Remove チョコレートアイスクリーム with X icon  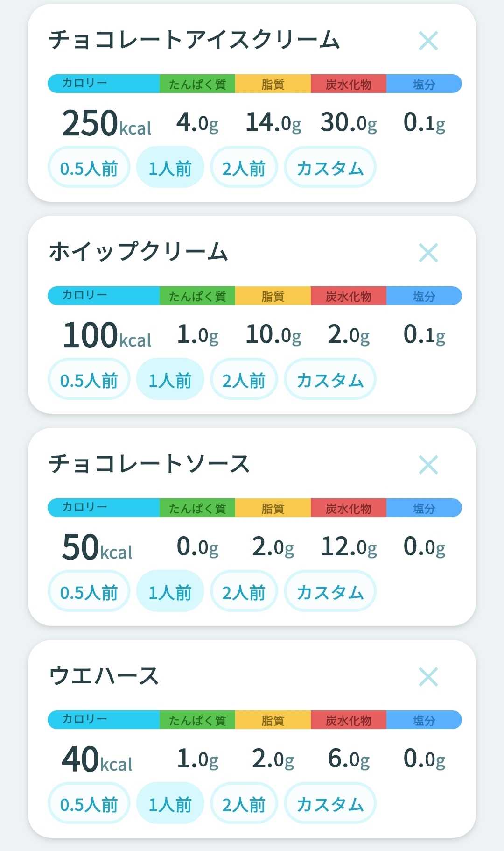428,41
